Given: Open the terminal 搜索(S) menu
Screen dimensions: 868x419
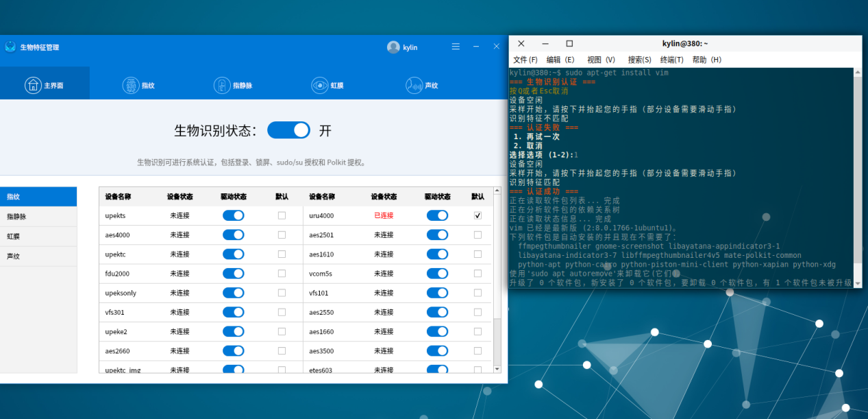Looking at the screenshot, I should 640,60.
